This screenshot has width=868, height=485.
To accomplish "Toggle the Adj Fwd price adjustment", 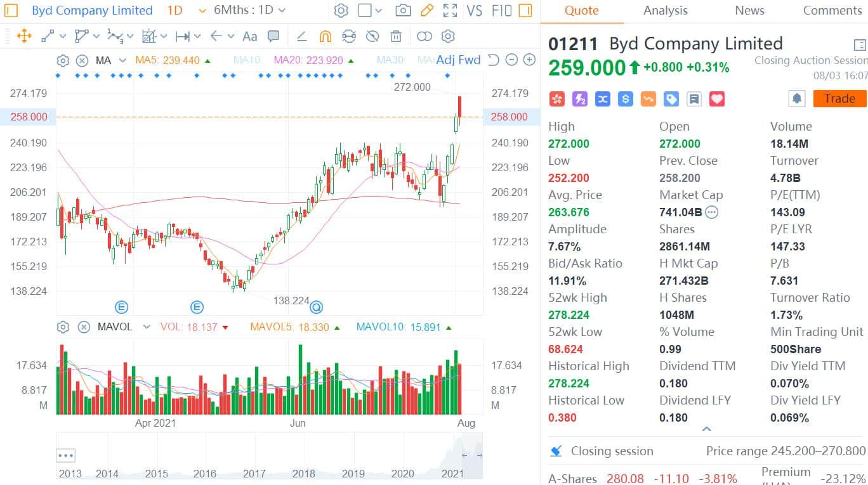I will 458,60.
